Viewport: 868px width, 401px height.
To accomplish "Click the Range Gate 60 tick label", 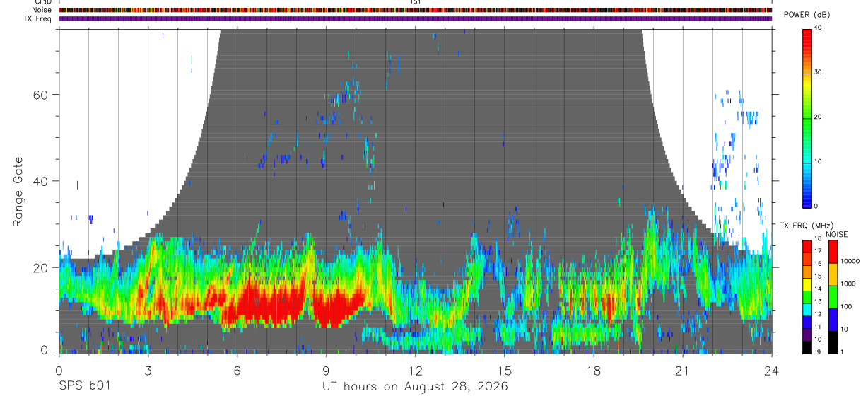I will tap(39, 95).
